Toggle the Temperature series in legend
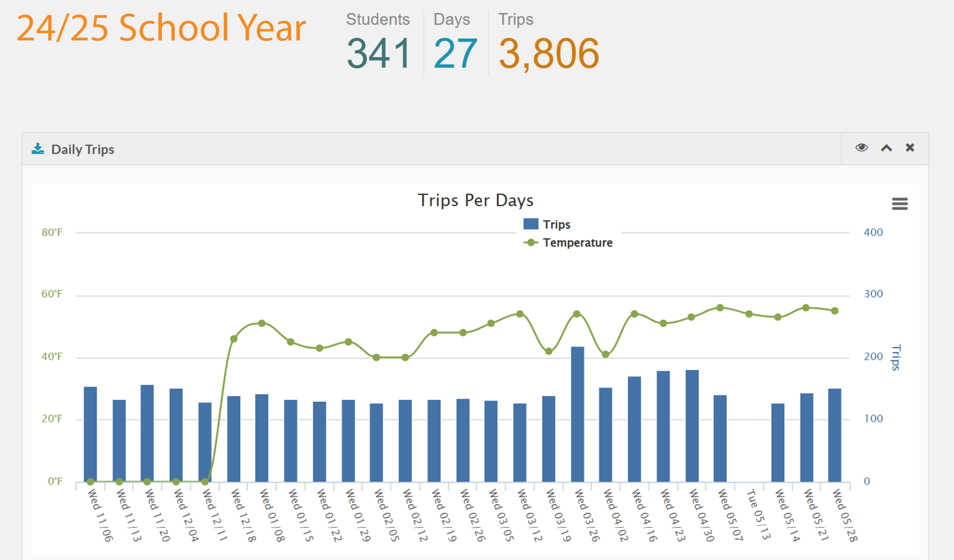The image size is (954, 560). (577, 243)
